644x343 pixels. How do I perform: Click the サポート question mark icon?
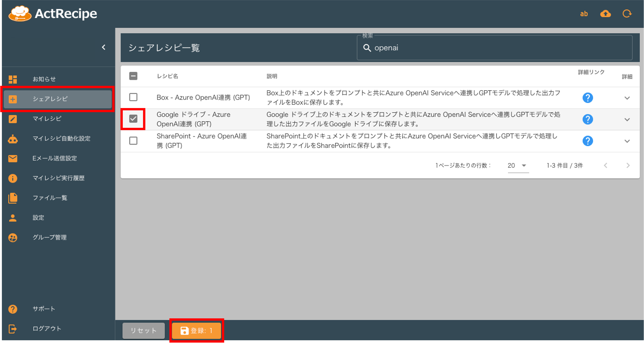(x=13, y=309)
